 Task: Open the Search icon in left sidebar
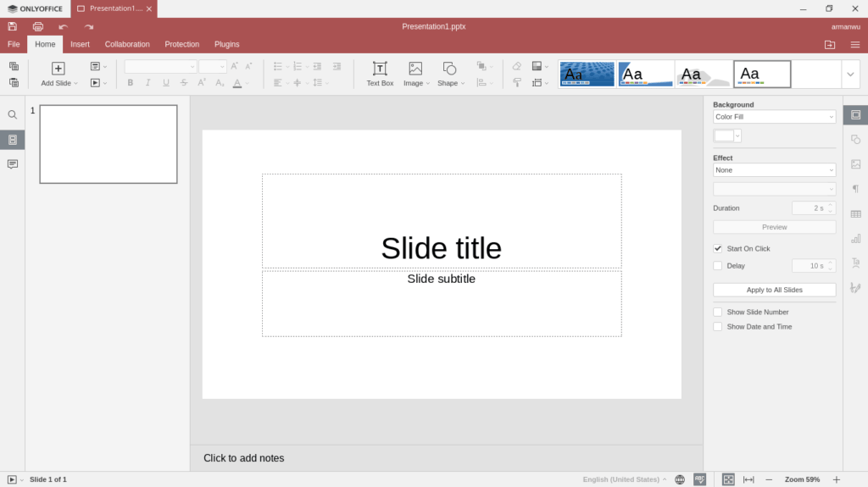tap(12, 114)
